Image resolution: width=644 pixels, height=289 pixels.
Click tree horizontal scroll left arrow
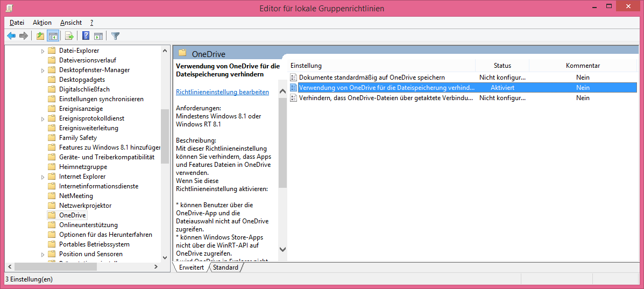(x=9, y=267)
